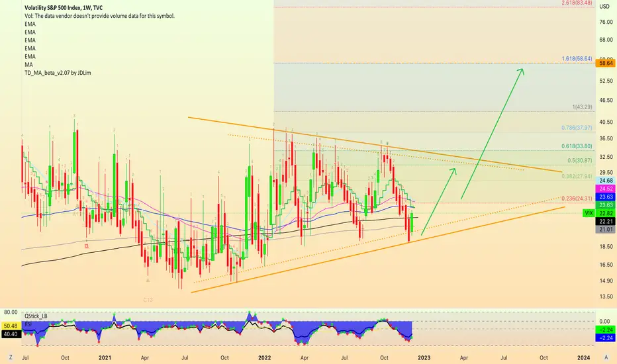This screenshot has height=364, width=617.
Task: Click the 13.50 price axis label
Action: pos(606,296)
